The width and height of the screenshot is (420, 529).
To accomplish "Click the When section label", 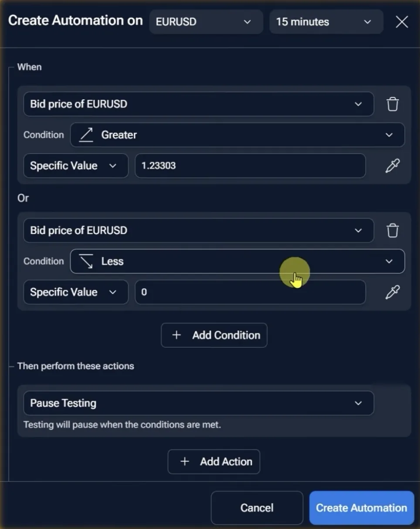I will 30,67.
